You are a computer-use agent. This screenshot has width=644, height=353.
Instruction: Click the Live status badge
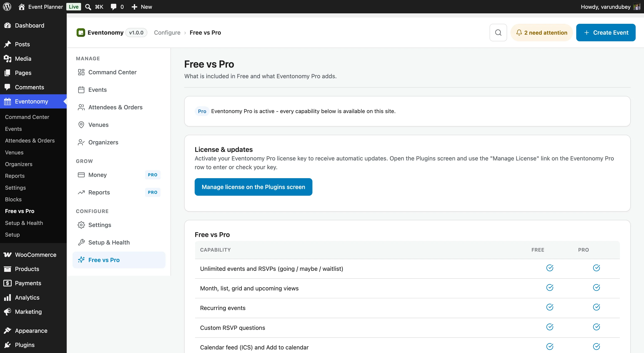74,7
